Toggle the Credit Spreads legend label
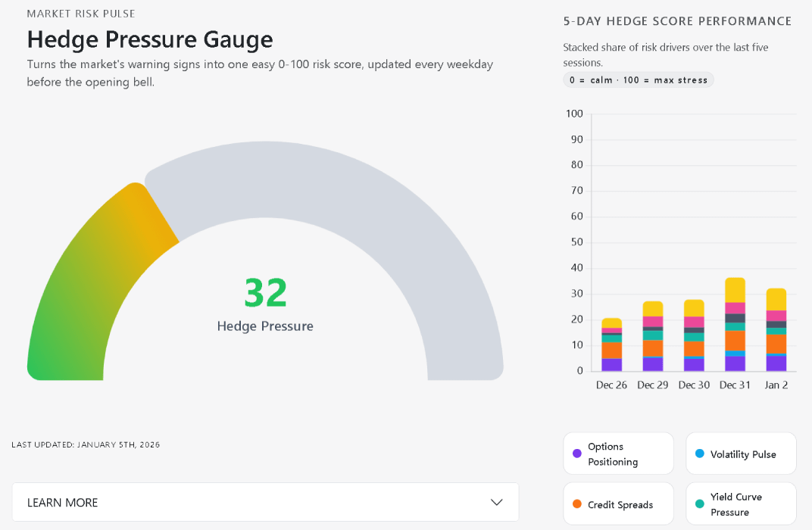Image resolution: width=812 pixels, height=530 pixels. click(x=620, y=505)
